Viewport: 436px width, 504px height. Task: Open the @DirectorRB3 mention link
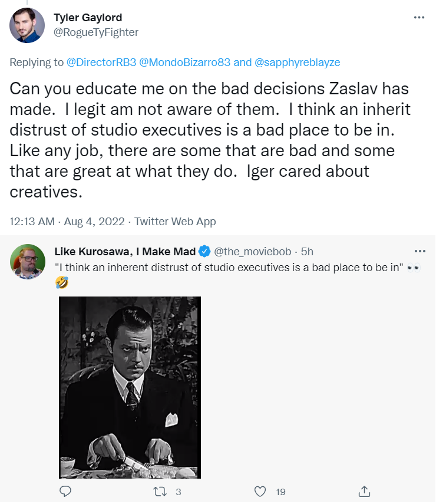(x=101, y=62)
